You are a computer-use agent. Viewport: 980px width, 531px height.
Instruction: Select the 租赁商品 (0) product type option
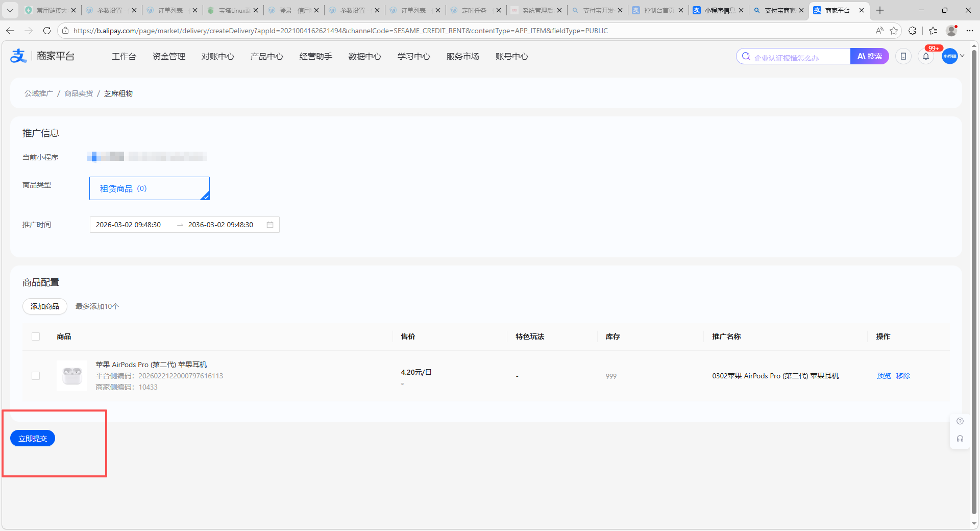tap(149, 188)
